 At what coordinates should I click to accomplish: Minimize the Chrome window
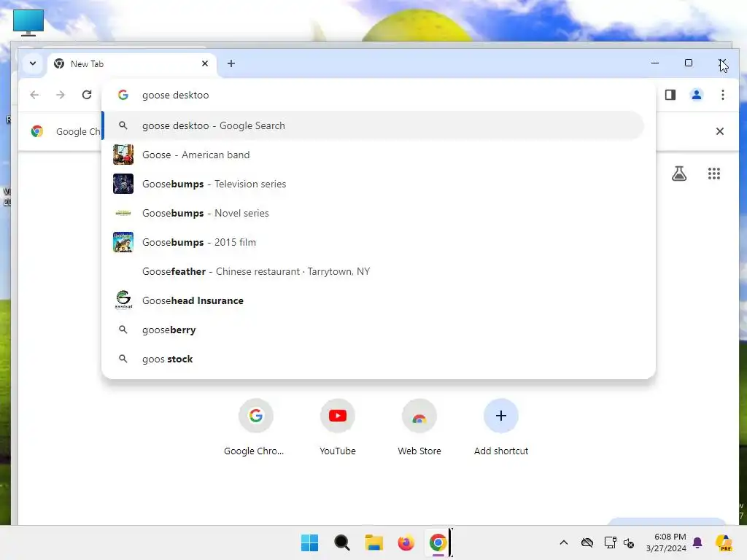(655, 63)
